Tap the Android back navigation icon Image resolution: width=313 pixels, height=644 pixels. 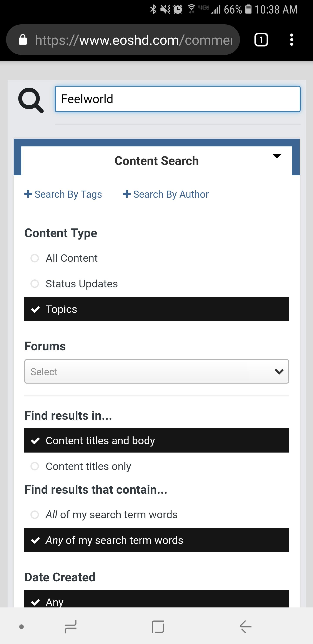(x=245, y=627)
